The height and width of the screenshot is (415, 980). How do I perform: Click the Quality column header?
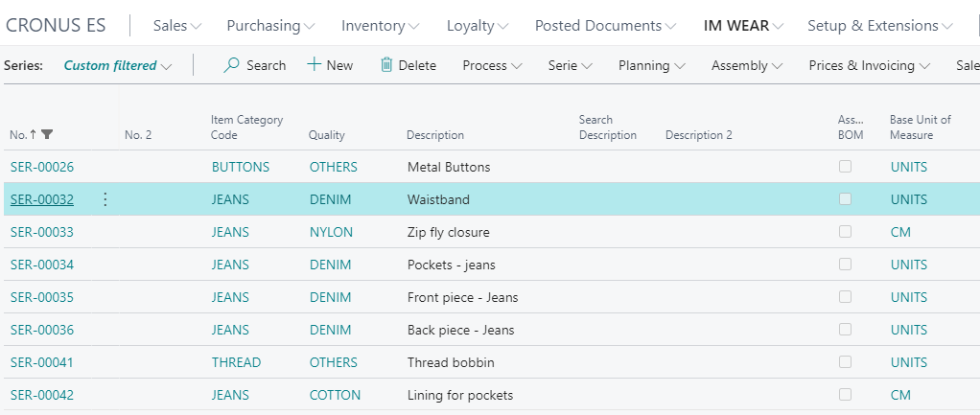(326, 135)
